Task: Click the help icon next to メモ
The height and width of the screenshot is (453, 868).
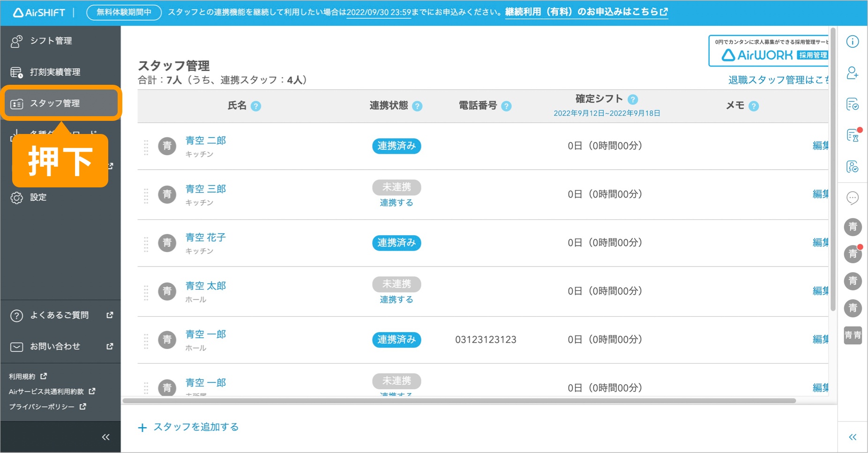Action: coord(754,106)
